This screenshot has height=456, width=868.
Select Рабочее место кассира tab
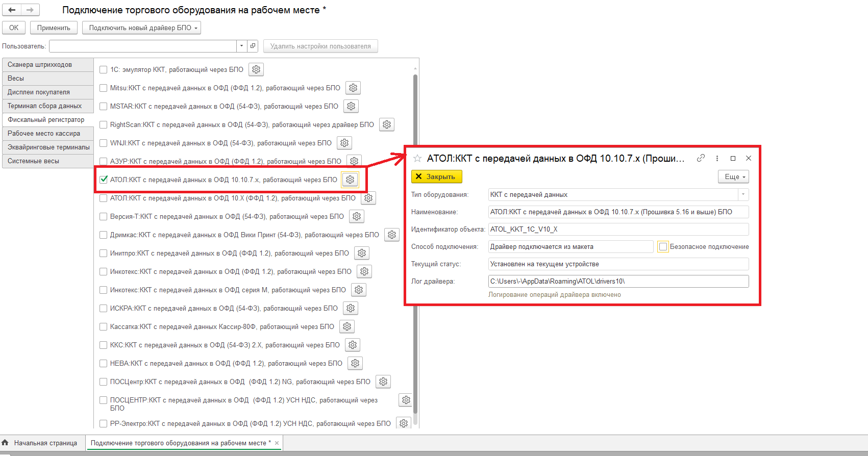pos(47,134)
